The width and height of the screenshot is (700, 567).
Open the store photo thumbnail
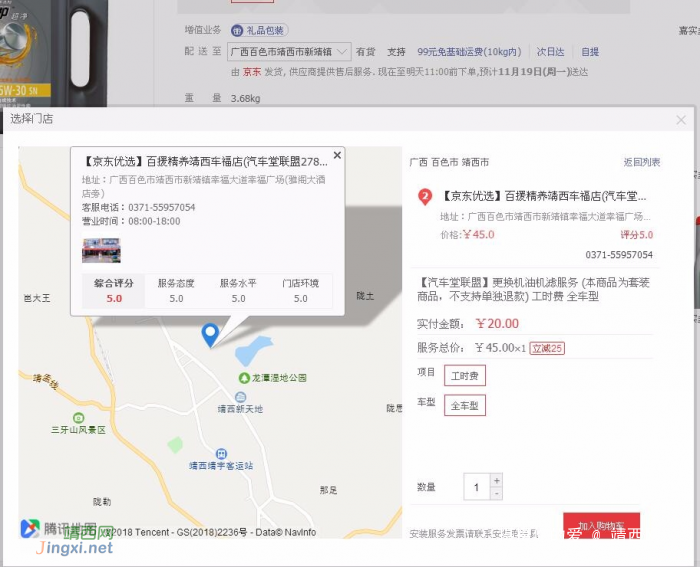point(101,250)
